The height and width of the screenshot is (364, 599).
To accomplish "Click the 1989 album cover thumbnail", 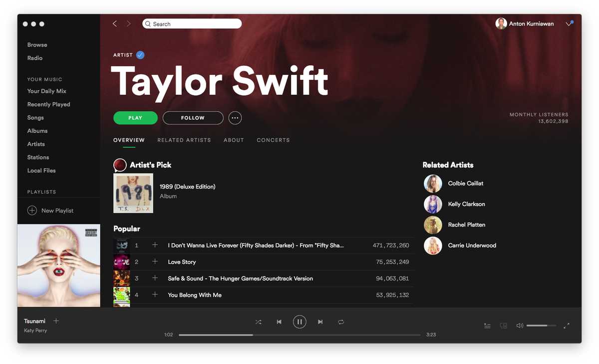I will click(133, 193).
